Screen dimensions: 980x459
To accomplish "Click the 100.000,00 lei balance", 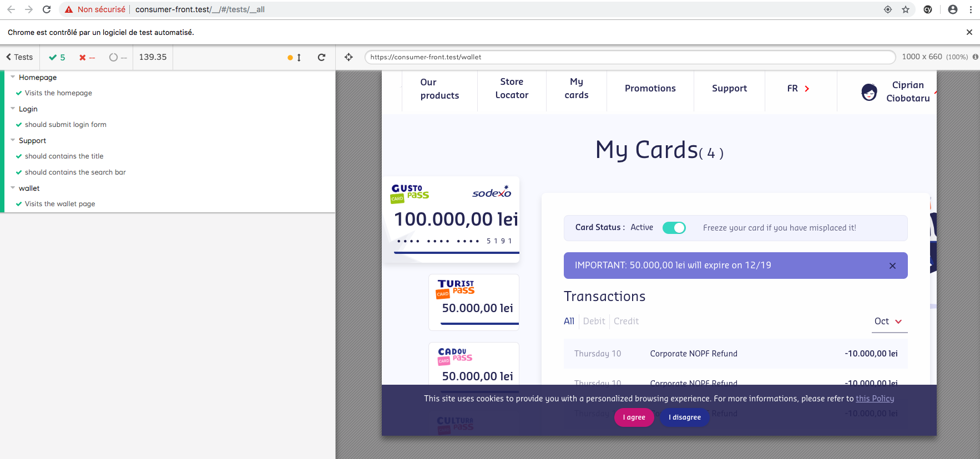I will (x=456, y=220).
